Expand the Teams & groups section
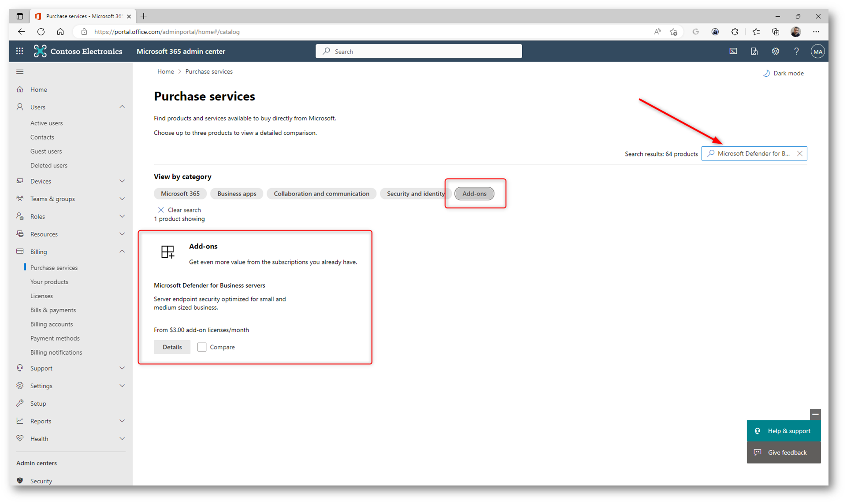This screenshot has width=847, height=504. (x=122, y=199)
